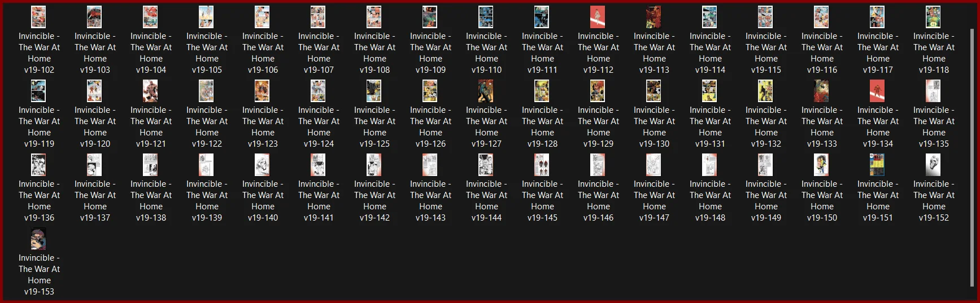The height and width of the screenshot is (303, 980).
Task: Select the red v19-134 page icon
Action: 877,91
